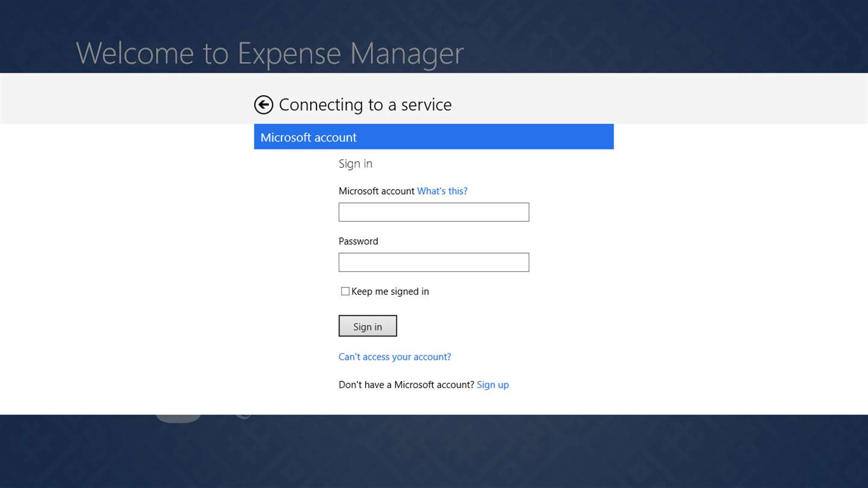Go back using the circled arrow icon

(263, 105)
